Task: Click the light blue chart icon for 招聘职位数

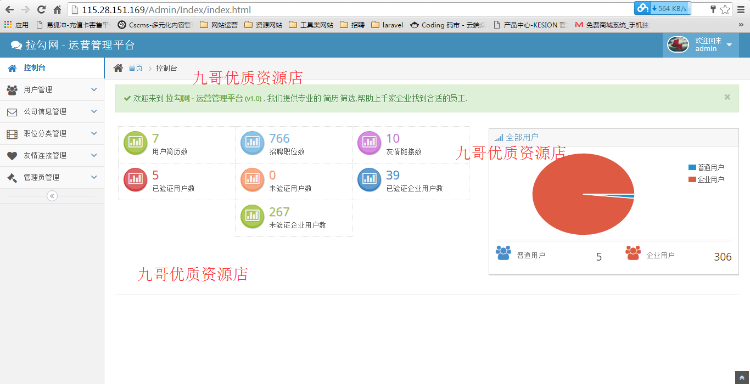Action: click(252, 143)
